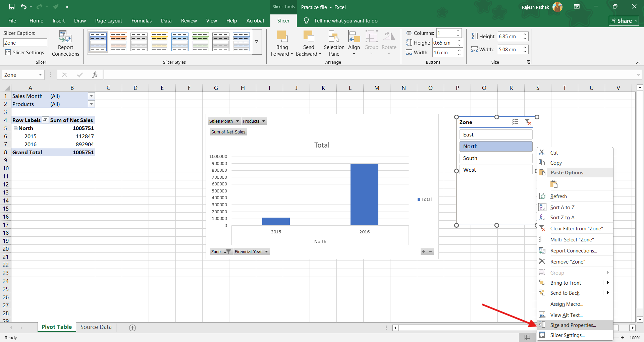Collapse the North row group

pos(15,128)
